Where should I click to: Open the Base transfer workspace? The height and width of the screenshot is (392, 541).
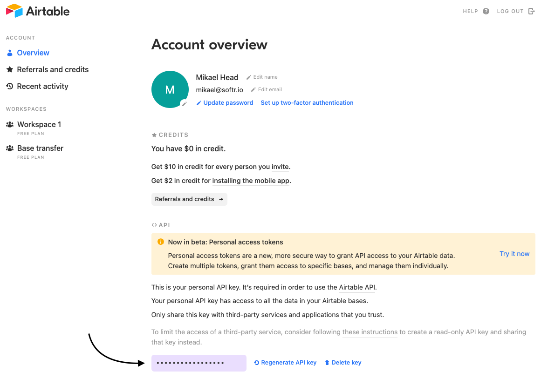pos(40,148)
